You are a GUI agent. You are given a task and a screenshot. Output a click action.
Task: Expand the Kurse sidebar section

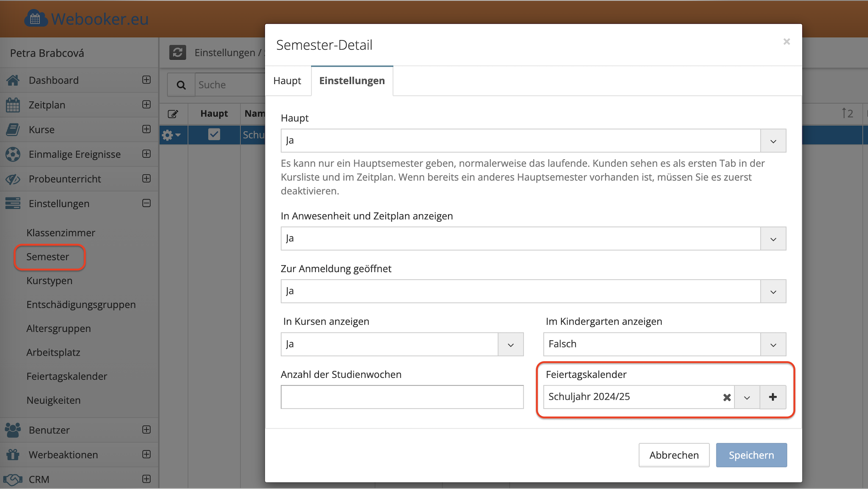[x=146, y=129]
